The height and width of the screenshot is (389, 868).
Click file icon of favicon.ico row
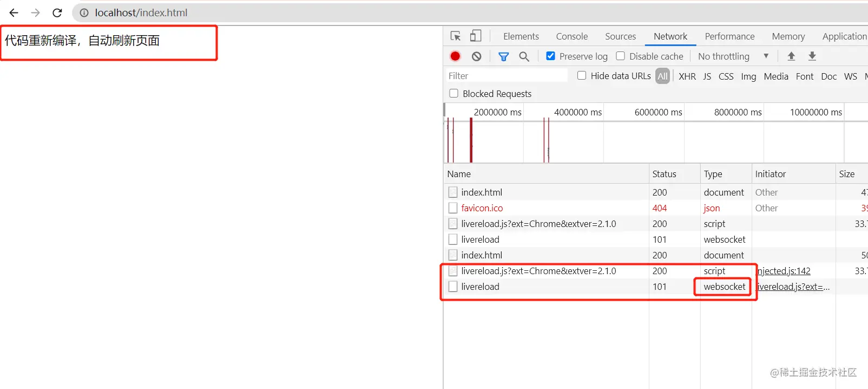pyautogui.click(x=453, y=208)
